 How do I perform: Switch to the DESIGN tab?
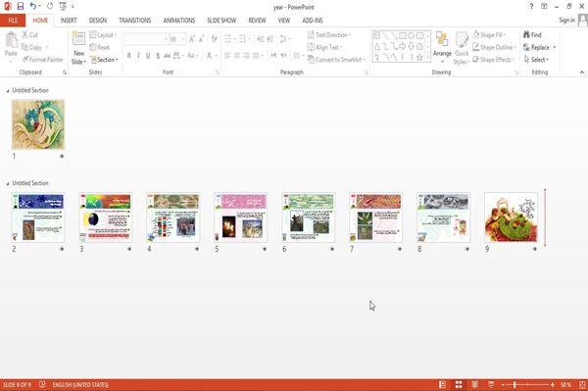98,21
